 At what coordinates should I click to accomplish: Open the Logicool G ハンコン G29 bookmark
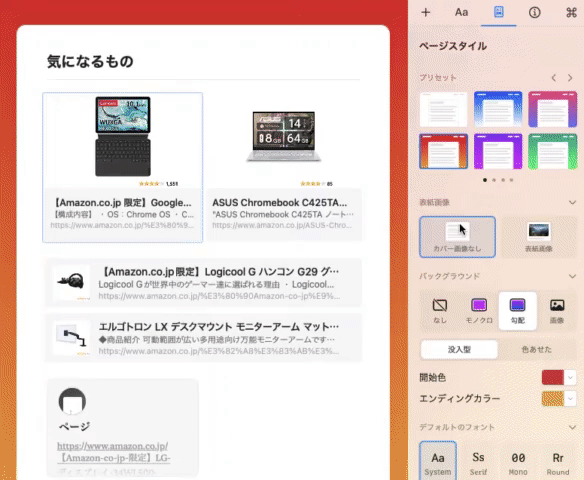(203, 283)
